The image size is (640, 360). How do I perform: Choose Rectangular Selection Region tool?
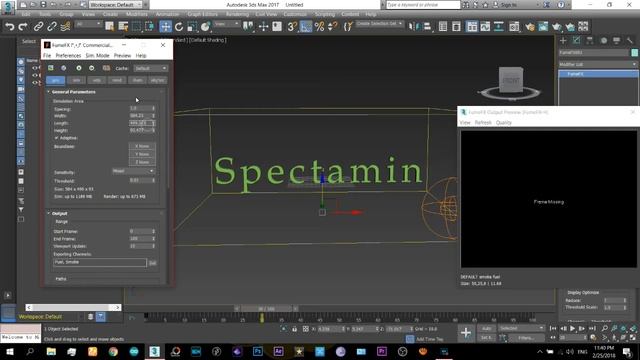(136, 27)
